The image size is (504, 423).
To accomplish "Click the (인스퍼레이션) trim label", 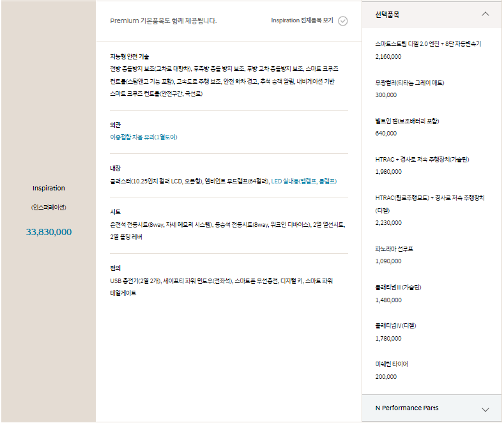I will (x=49, y=207).
